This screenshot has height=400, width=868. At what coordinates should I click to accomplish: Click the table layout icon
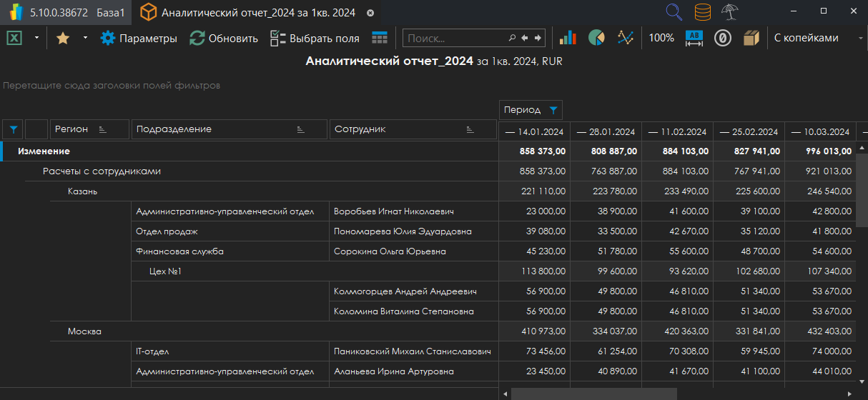(380, 39)
